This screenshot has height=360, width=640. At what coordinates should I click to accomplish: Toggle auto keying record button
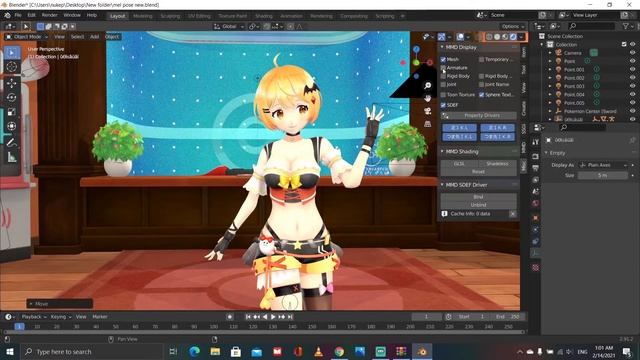[230, 317]
